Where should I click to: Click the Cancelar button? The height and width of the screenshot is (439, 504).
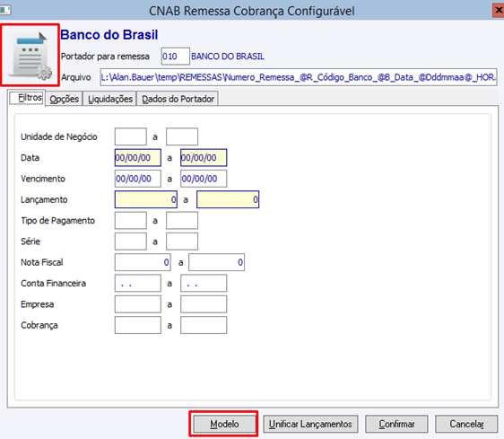[x=466, y=424]
